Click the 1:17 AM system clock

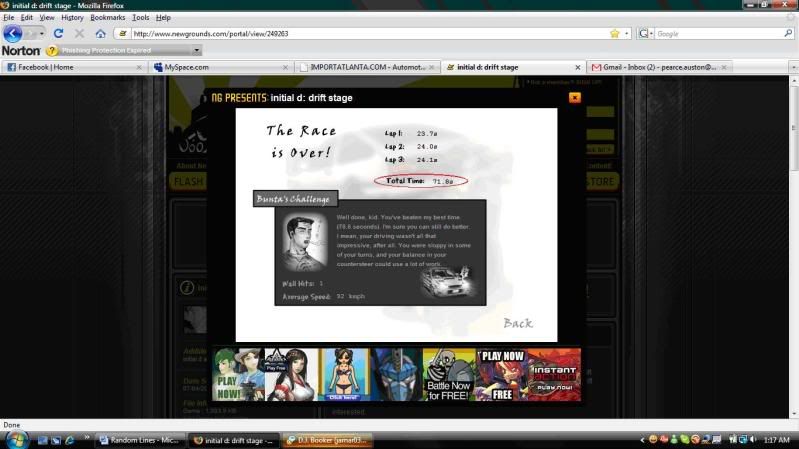777,440
